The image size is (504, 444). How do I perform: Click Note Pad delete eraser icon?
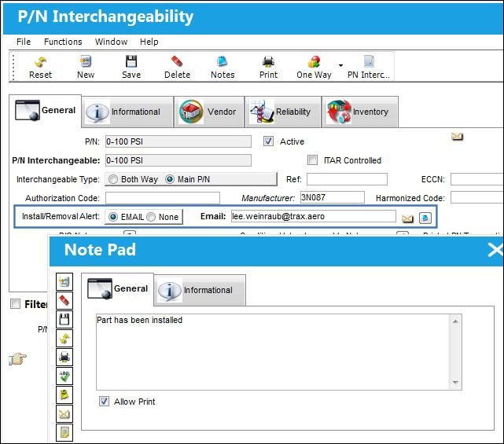[64, 301]
